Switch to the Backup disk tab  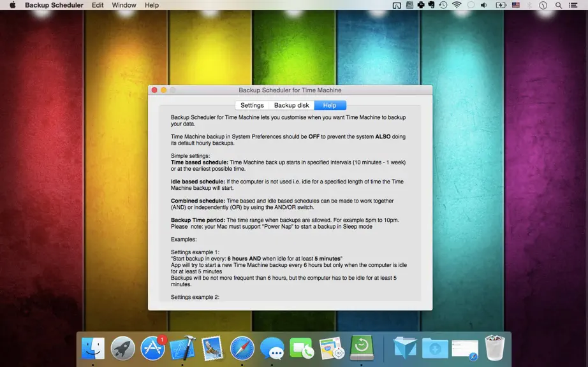tap(291, 105)
